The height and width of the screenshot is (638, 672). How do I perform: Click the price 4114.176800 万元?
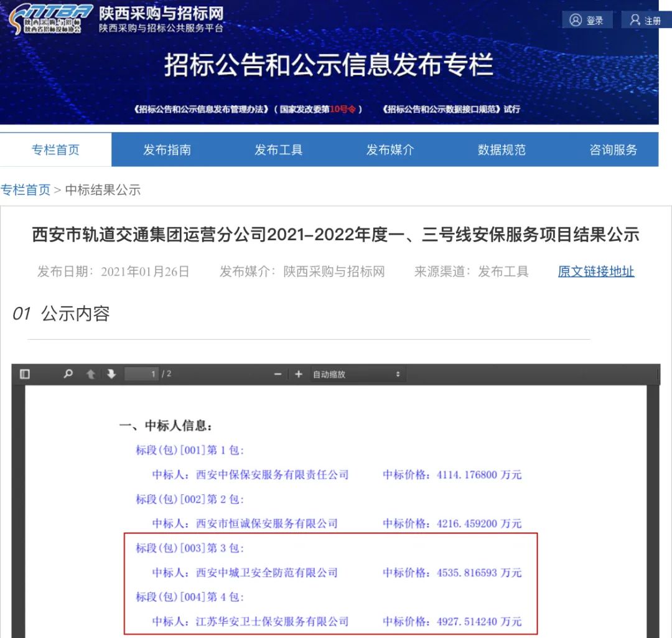(x=479, y=475)
